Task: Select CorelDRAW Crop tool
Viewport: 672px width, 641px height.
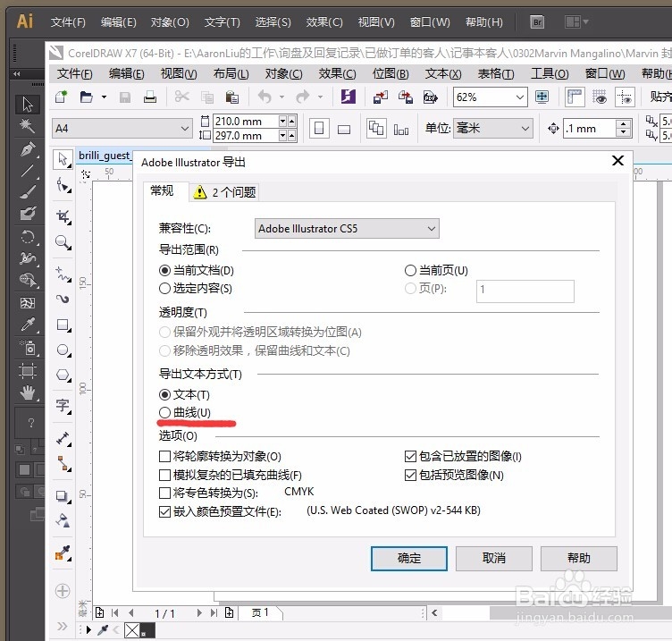Action: [x=63, y=216]
